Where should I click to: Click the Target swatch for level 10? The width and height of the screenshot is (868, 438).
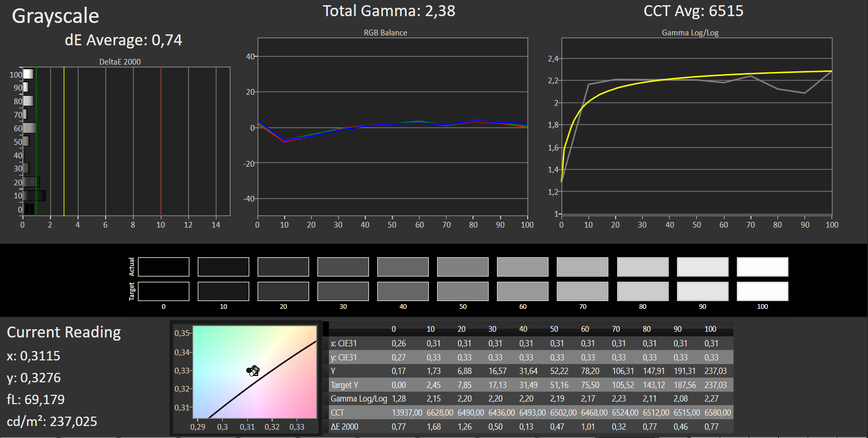point(223,291)
